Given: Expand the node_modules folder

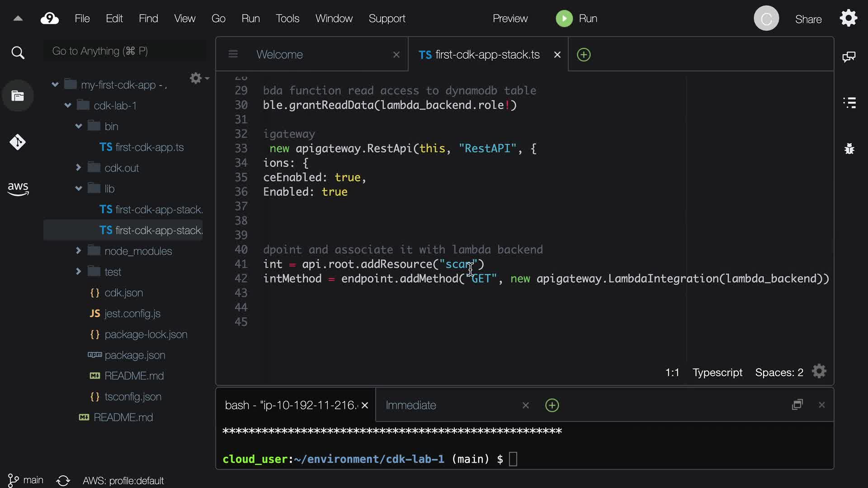Looking at the screenshot, I should tap(79, 251).
